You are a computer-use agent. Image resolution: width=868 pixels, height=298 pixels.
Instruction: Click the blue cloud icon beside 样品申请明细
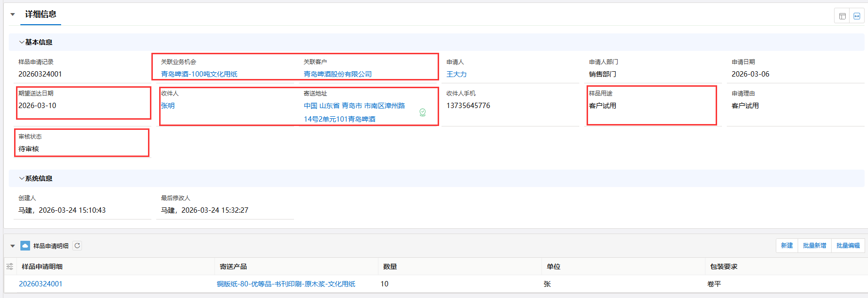[25, 246]
